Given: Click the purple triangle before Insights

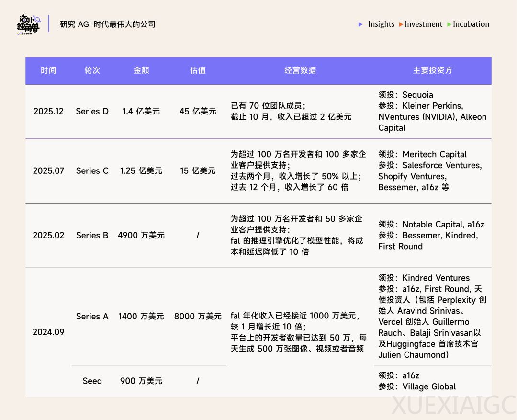Looking at the screenshot, I should [360, 24].
